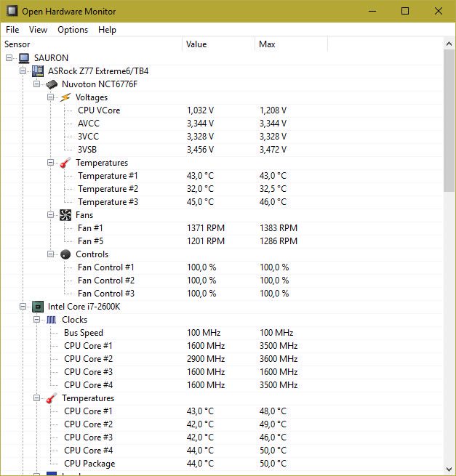Click the Controls black circle icon

click(x=65, y=254)
